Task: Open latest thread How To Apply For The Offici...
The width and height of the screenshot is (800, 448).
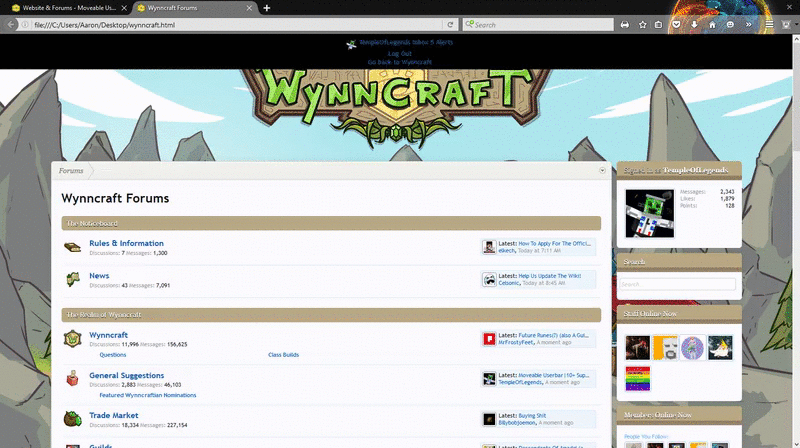Action: tap(555, 244)
